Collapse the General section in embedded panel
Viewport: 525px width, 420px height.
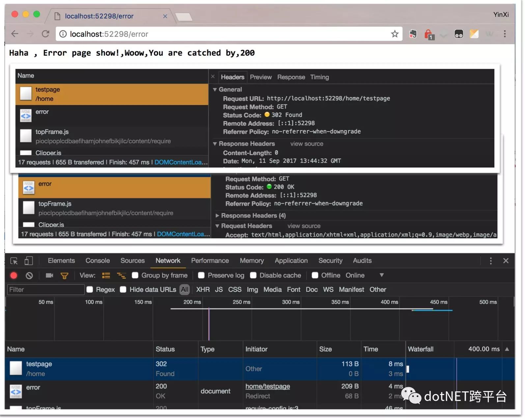[215, 90]
